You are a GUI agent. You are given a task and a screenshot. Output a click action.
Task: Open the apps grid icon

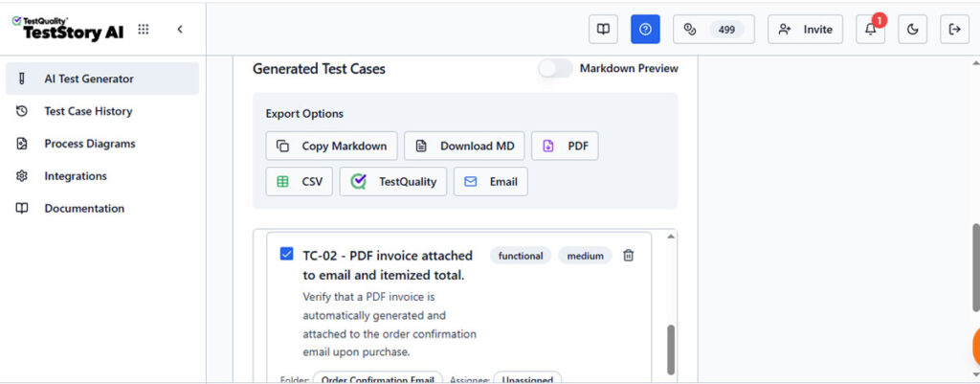[144, 30]
